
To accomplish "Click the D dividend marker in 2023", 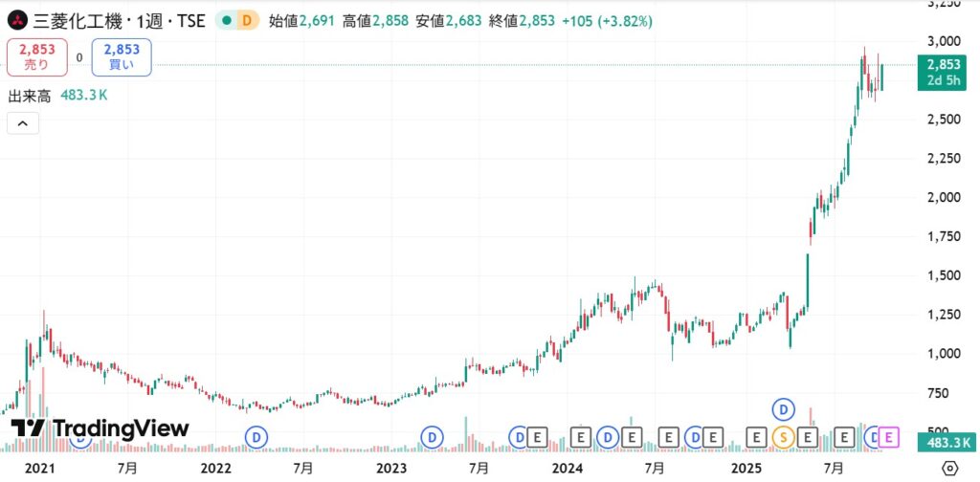I will (432, 437).
